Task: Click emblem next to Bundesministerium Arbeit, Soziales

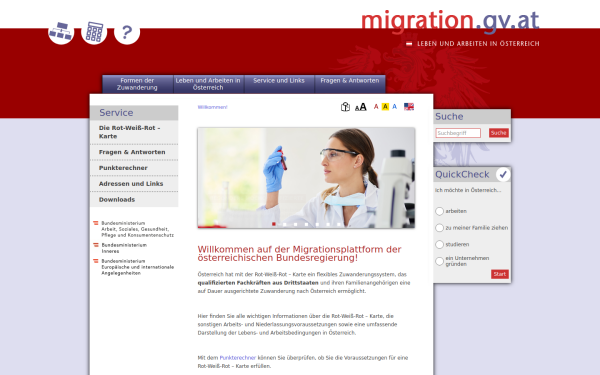Action: (96, 223)
